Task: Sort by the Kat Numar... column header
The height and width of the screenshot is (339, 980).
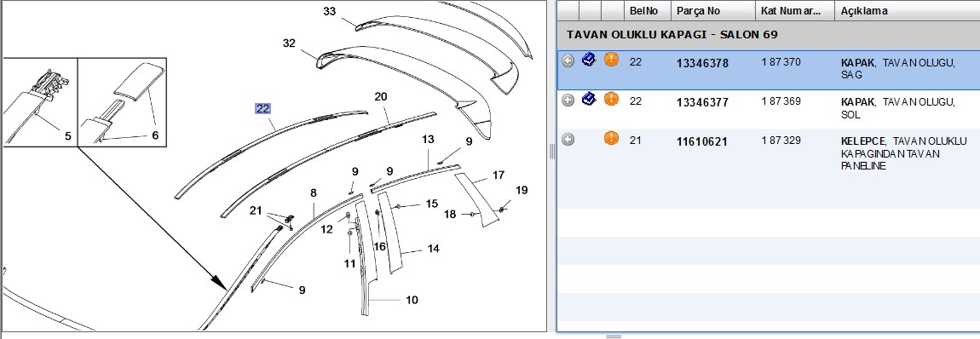Action: pyautogui.click(x=795, y=10)
